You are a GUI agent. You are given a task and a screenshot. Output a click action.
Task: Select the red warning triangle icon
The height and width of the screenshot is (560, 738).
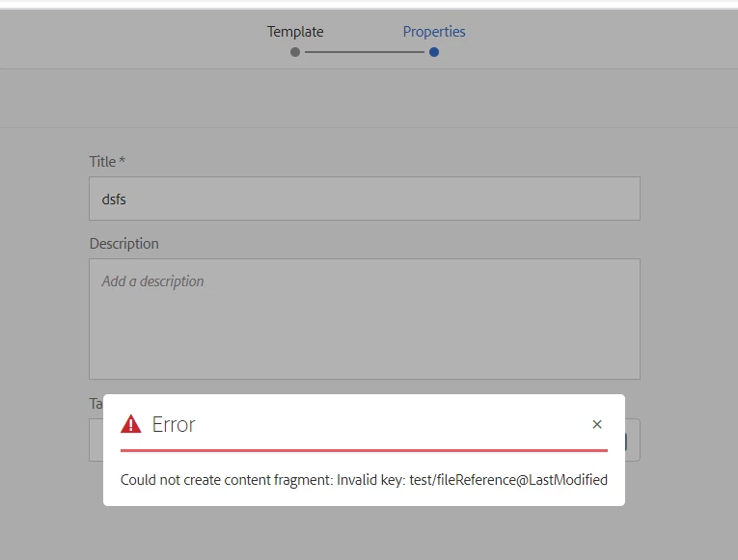[131, 424]
